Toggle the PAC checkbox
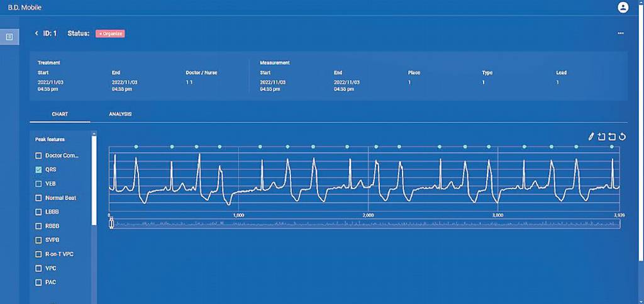The width and height of the screenshot is (644, 304). click(x=38, y=282)
